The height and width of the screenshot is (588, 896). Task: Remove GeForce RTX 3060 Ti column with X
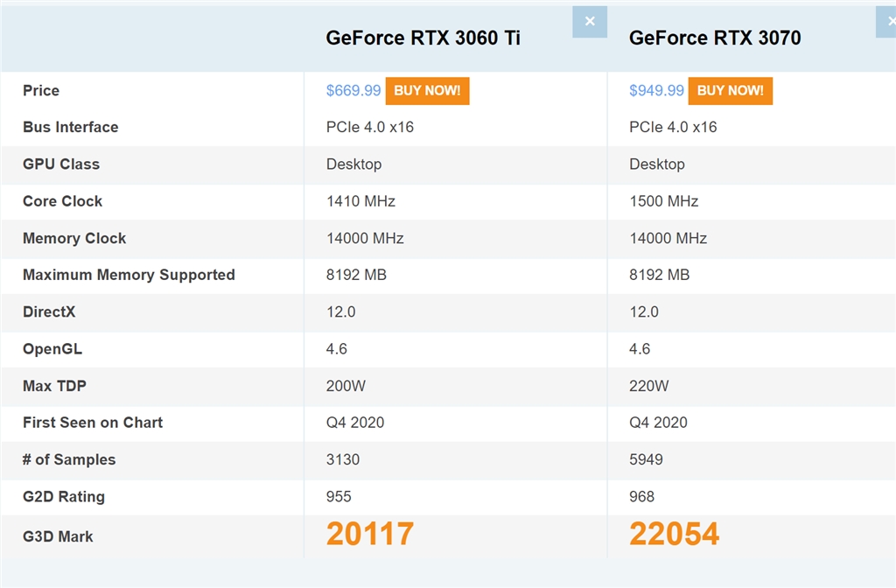(590, 21)
